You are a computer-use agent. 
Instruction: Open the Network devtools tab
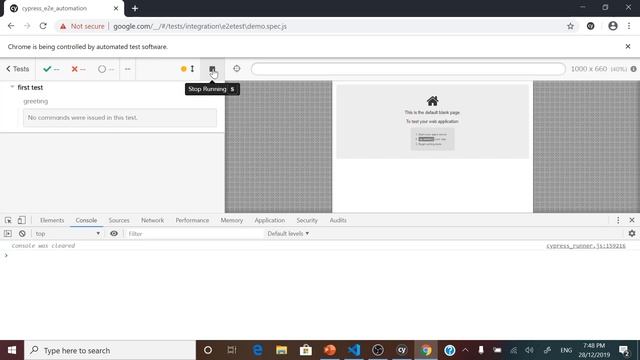pyautogui.click(x=152, y=220)
